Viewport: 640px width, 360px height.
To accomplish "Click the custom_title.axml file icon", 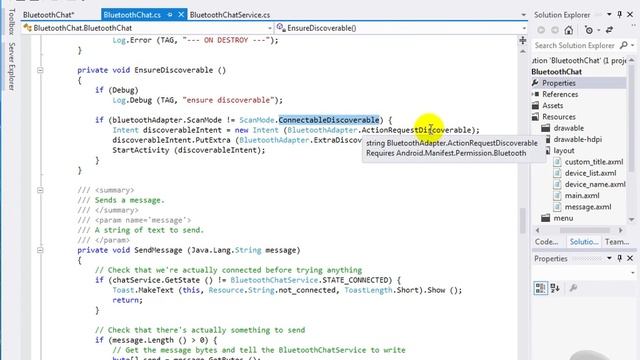I will [557, 162].
